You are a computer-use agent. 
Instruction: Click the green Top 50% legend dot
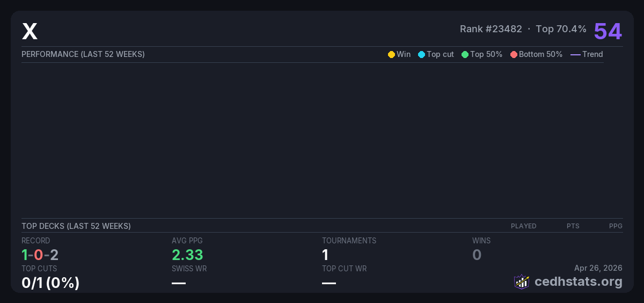coord(465,54)
